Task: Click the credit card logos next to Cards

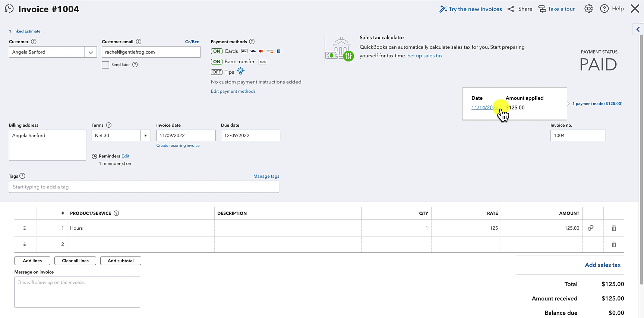Action: pos(261,51)
